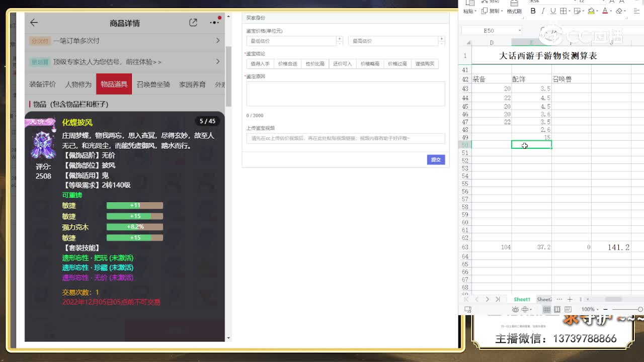Switch to the 装备评价 tab
Viewport: 644px width, 362px height.
42,84
